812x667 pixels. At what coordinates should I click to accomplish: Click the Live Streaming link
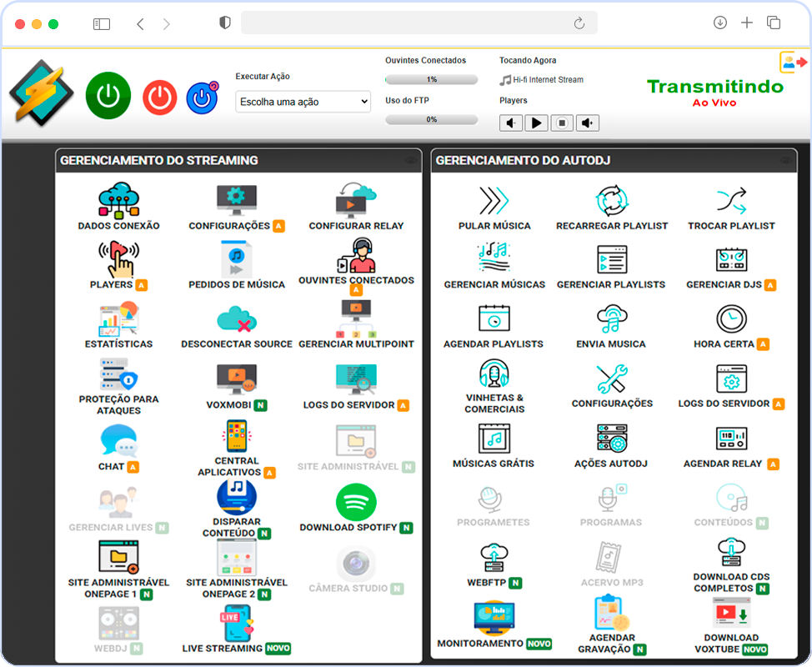222,648
